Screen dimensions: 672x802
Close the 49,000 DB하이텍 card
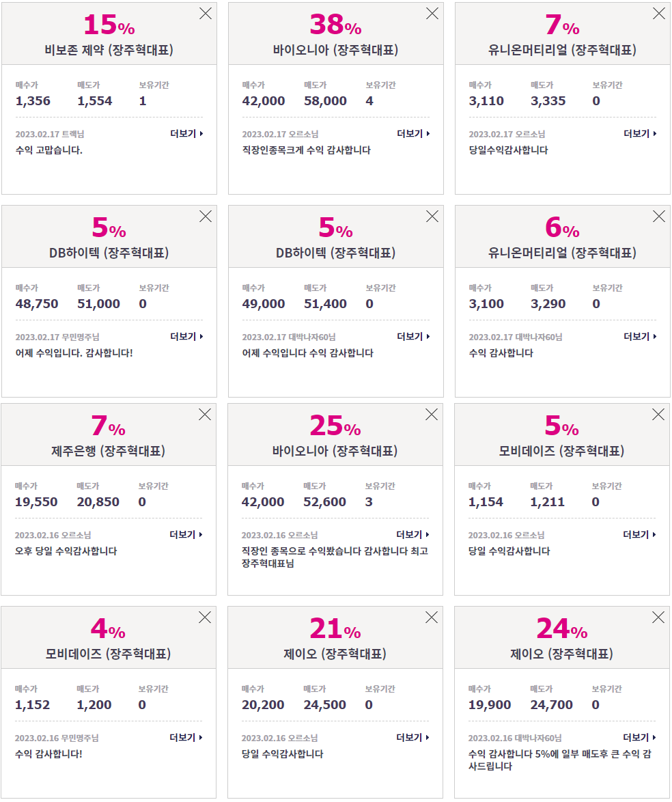pos(432,217)
